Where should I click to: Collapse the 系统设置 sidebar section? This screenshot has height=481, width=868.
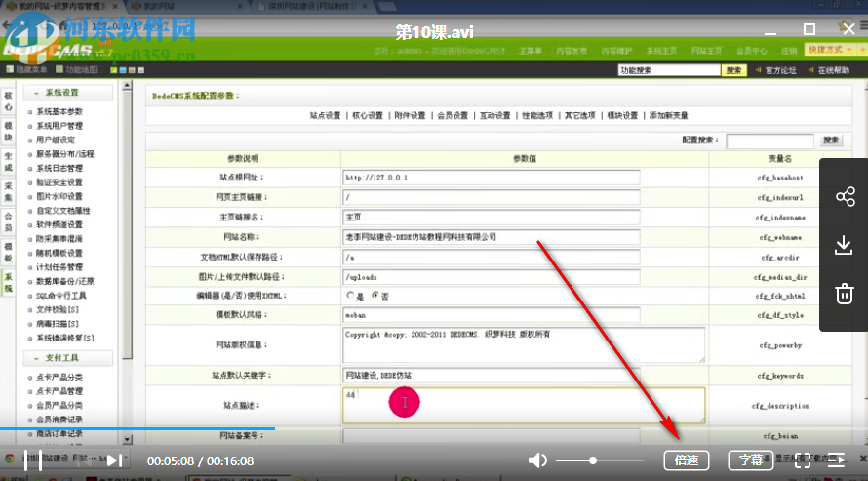tap(67, 93)
